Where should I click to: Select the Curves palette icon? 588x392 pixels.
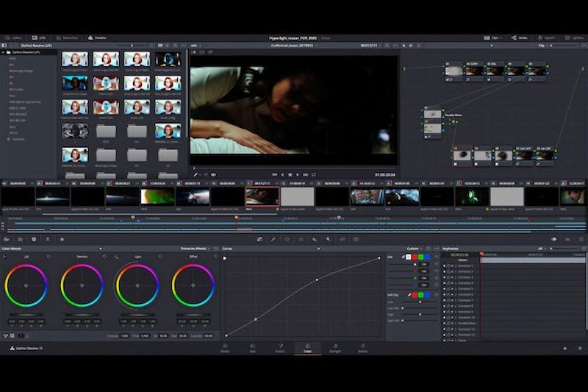point(259,239)
